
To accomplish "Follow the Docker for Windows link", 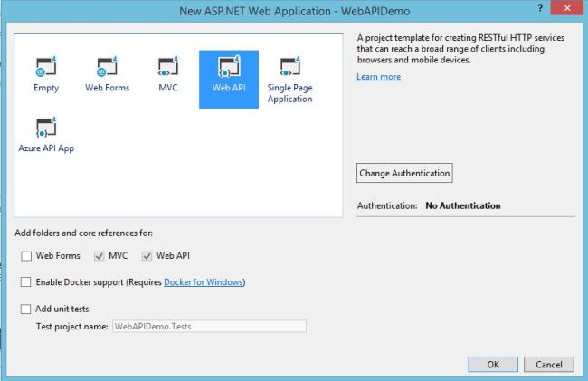I will pos(204,282).
